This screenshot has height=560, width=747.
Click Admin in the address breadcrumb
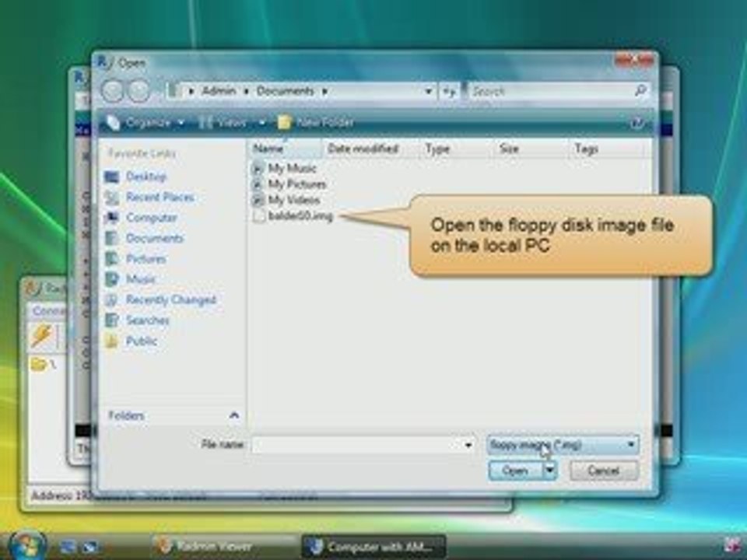[219, 91]
